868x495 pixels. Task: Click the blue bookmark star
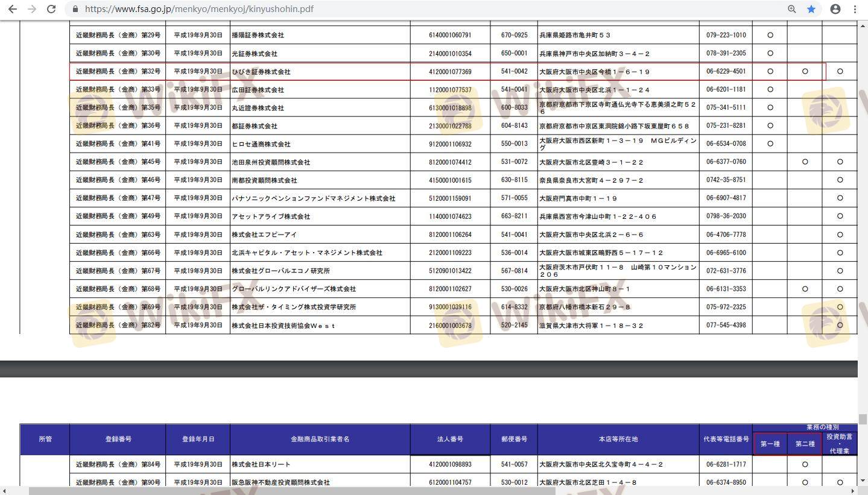(811, 9)
